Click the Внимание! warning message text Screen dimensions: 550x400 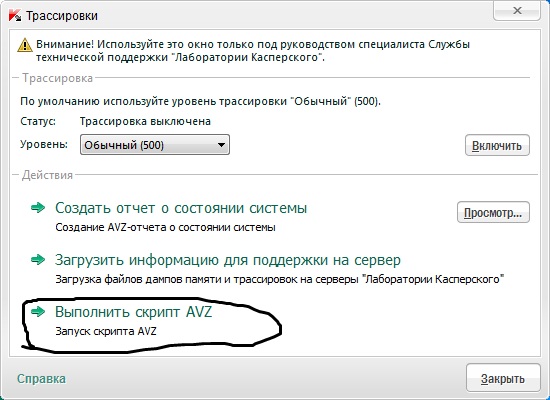pos(253,51)
